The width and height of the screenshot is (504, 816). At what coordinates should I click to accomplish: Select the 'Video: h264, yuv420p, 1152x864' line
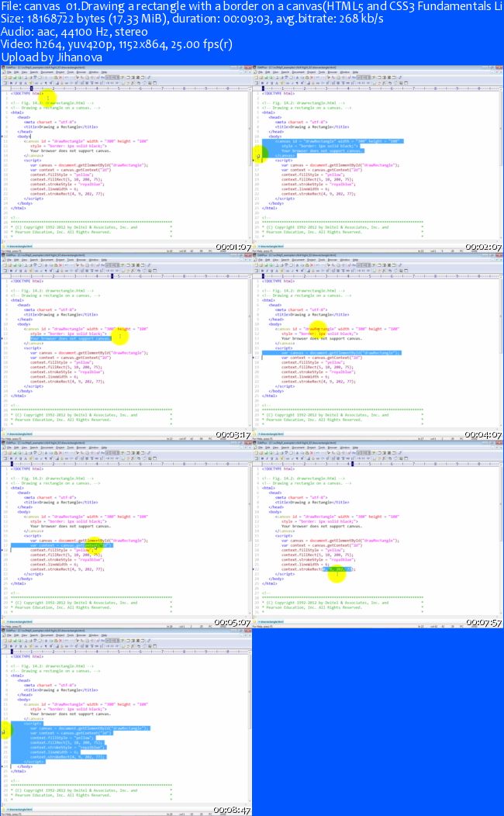[116, 44]
